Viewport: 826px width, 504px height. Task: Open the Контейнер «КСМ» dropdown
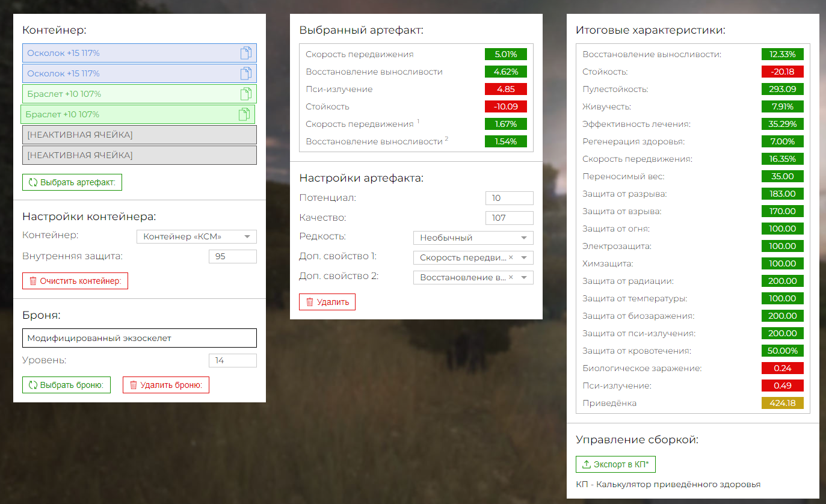point(197,237)
